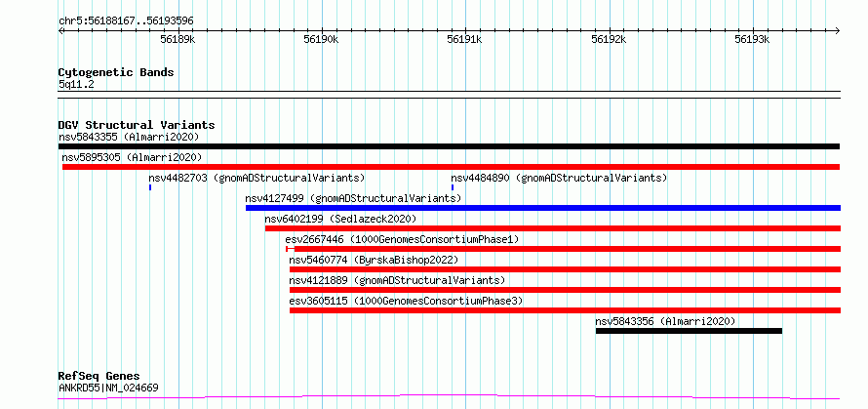Open nsv4484890 gnomAD variant label
The image size is (868, 409).
click(559, 178)
